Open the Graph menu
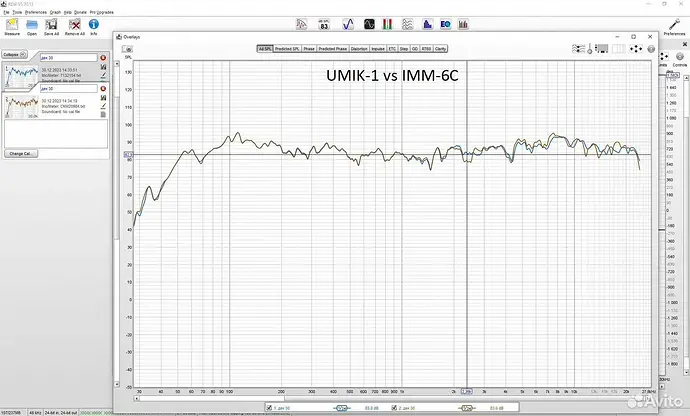Image resolution: width=690 pixels, height=416 pixels. (x=55, y=12)
